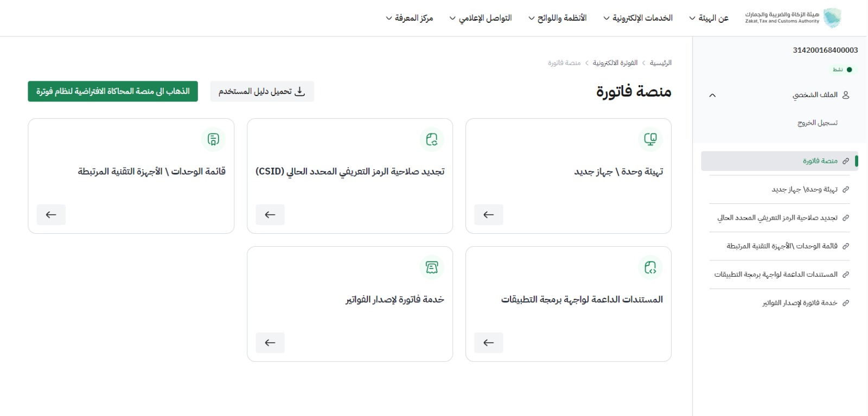Open the new device card via its arrow button
The height and width of the screenshot is (416, 868).
point(489,215)
